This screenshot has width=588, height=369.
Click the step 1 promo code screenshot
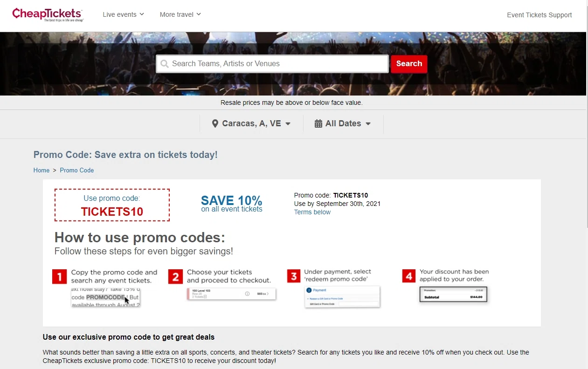click(106, 297)
